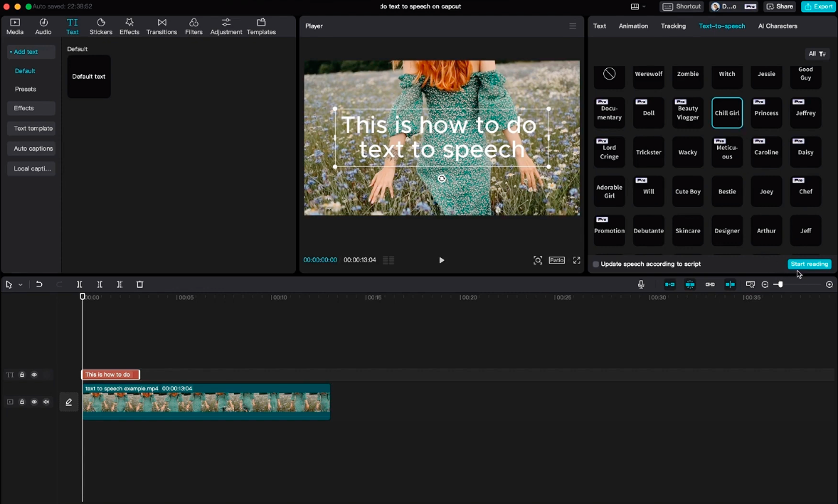Select the Chill Girl voice tile

pyautogui.click(x=726, y=112)
